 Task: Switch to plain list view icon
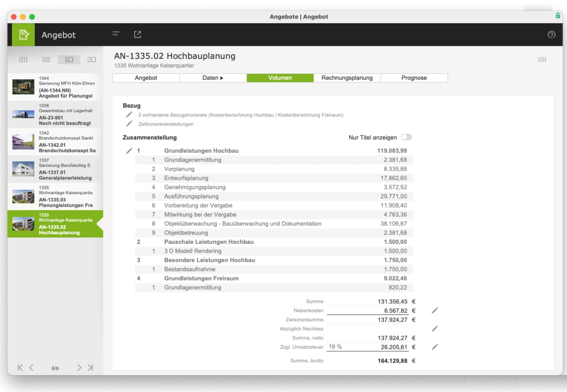[46, 59]
